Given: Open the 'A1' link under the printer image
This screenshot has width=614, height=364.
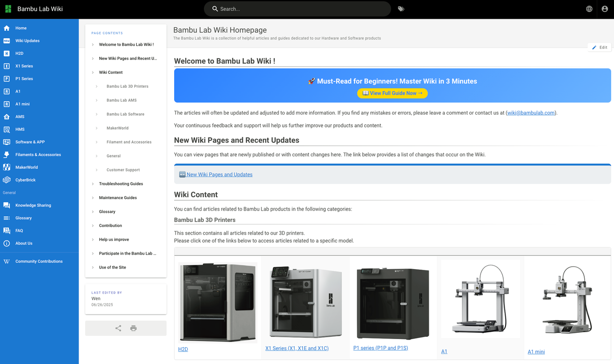Looking at the screenshot, I should pyautogui.click(x=444, y=352).
